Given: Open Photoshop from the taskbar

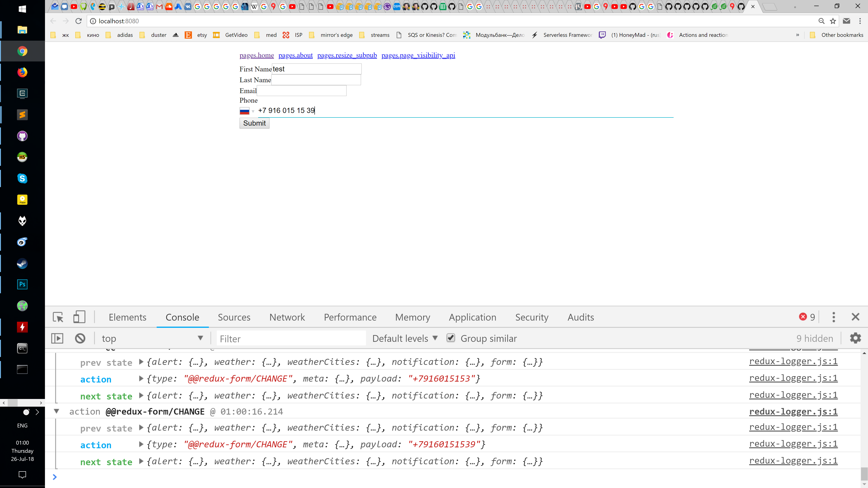Looking at the screenshot, I should (x=22, y=284).
